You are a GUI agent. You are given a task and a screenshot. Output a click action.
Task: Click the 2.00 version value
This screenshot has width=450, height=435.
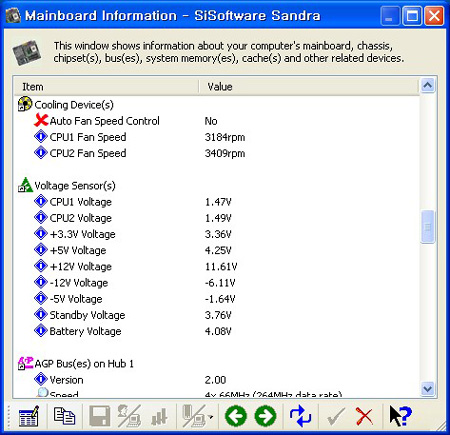(x=215, y=380)
